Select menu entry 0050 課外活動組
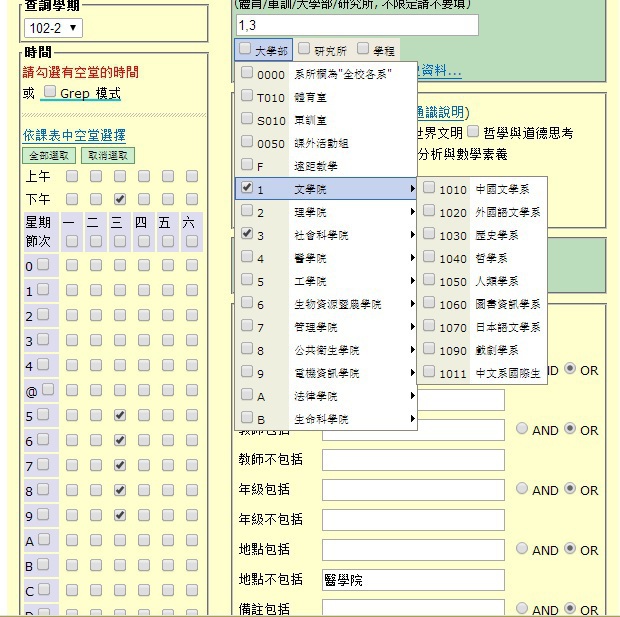This screenshot has width=620, height=617. point(326,143)
